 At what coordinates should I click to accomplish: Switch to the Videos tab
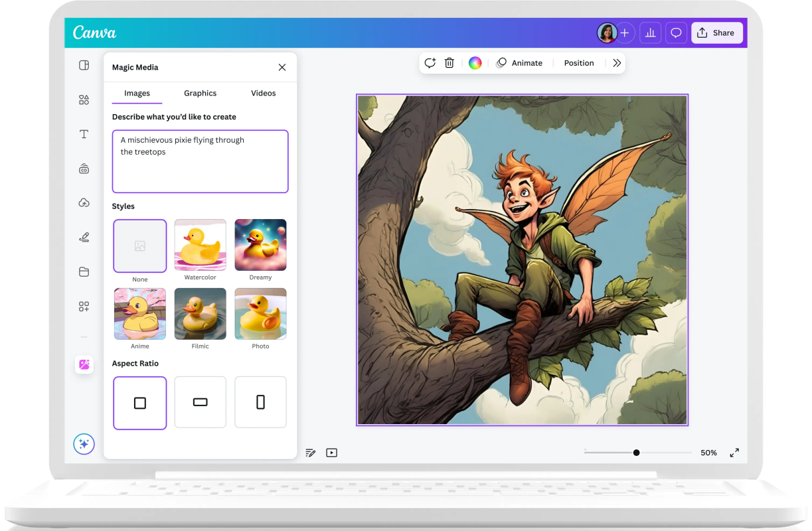pyautogui.click(x=263, y=94)
